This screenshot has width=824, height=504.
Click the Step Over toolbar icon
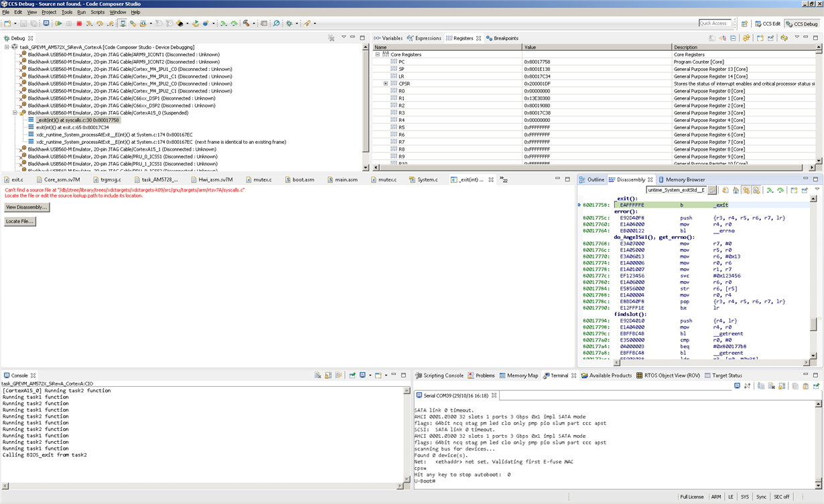(x=100, y=23)
